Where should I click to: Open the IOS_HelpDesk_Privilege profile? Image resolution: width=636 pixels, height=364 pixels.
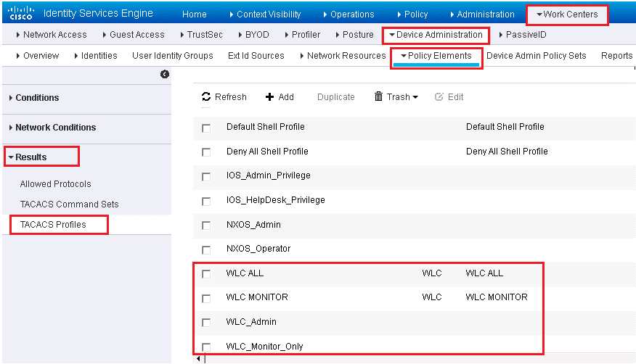(x=275, y=200)
